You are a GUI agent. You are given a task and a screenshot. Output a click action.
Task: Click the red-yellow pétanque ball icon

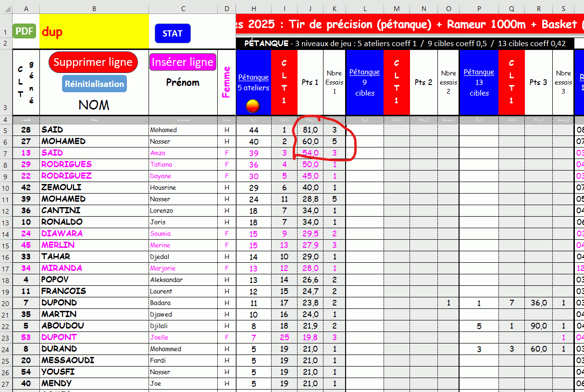point(253,105)
